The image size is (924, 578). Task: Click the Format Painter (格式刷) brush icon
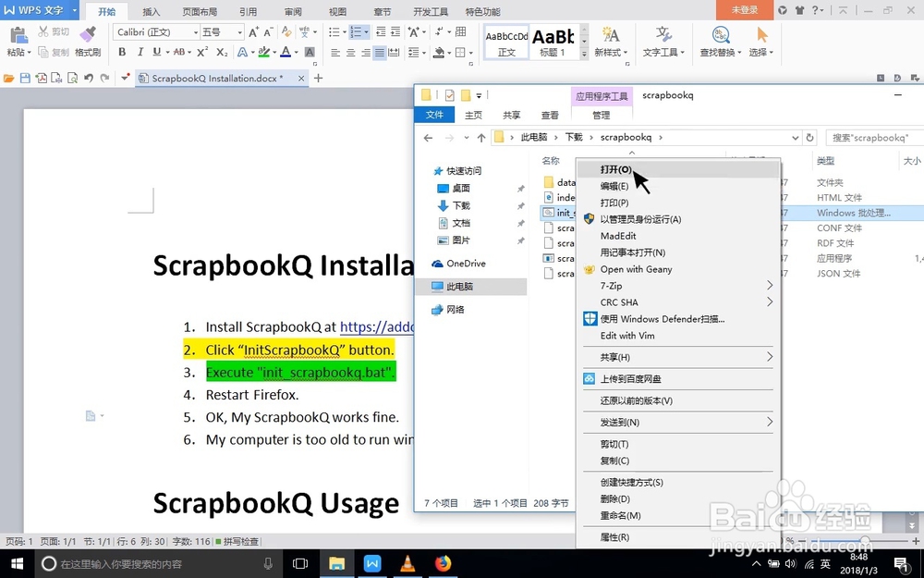coord(88,34)
